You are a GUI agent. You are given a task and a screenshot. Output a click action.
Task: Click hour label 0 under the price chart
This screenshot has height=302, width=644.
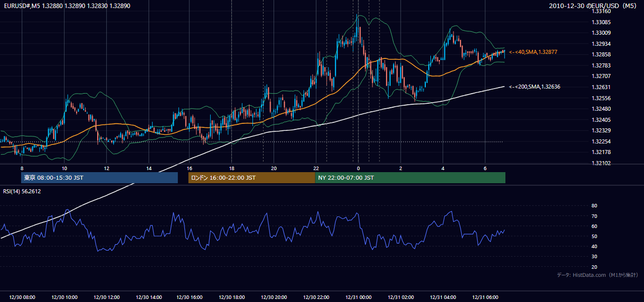click(x=358, y=168)
